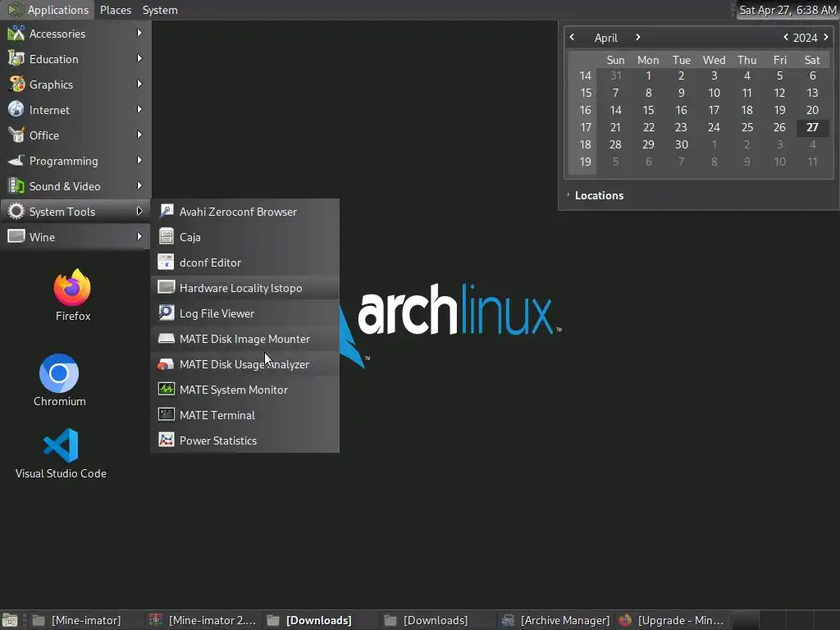
Task: Click the System Tools gear icon
Action: coord(16,212)
